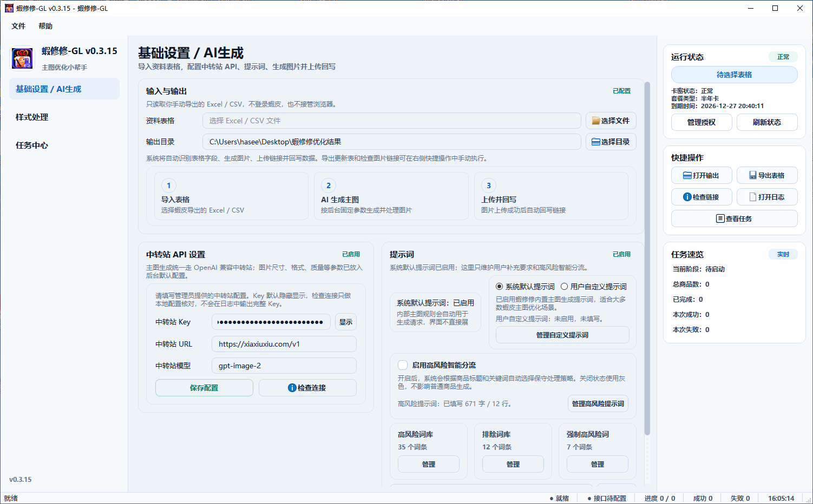This screenshot has width=813, height=504.
Task: Click the 刷新状态 button
Action: [x=767, y=122]
